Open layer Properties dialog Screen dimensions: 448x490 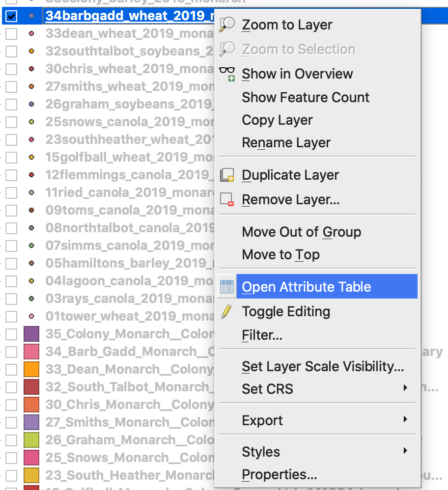(x=279, y=475)
